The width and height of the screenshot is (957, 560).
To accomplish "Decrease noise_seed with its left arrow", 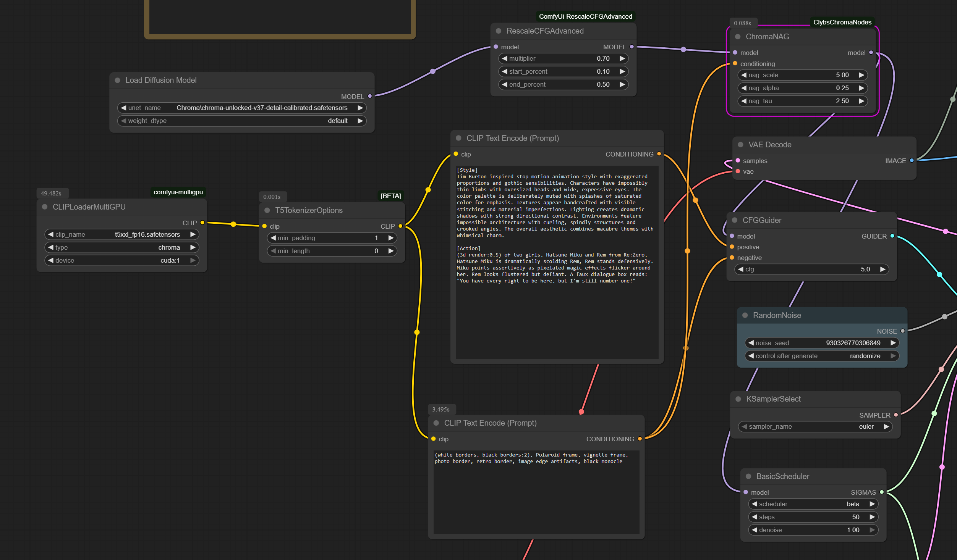I will click(751, 343).
